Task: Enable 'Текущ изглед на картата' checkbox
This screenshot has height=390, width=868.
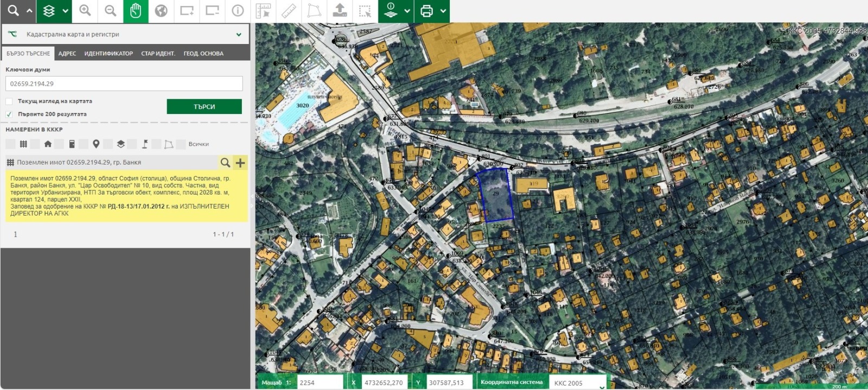Action: tap(9, 102)
